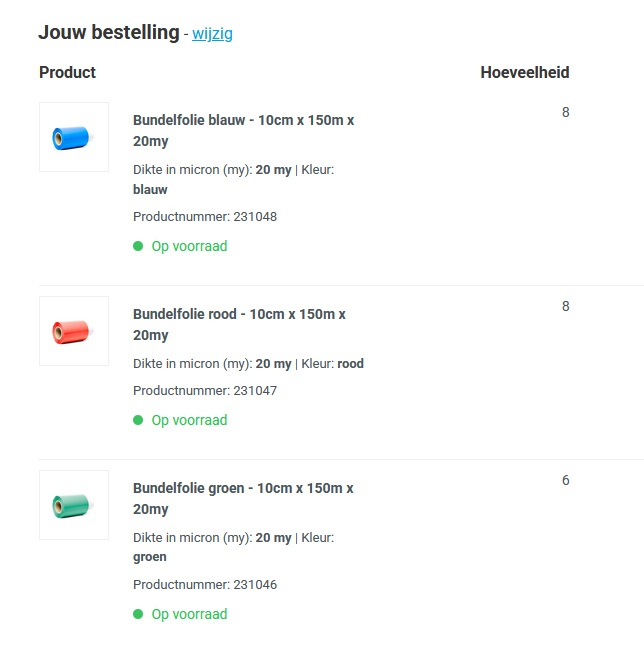Click the Jouw bestelling heading
Viewport: 644px width, 670px height.
click(109, 32)
